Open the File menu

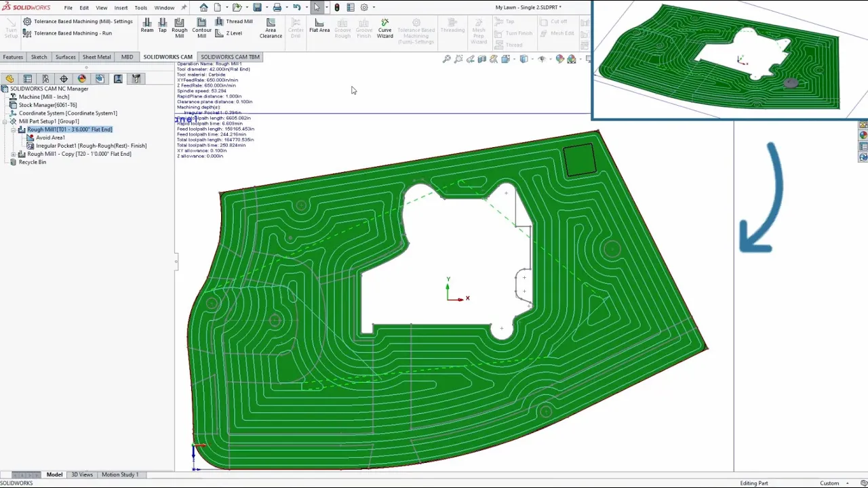click(x=68, y=7)
